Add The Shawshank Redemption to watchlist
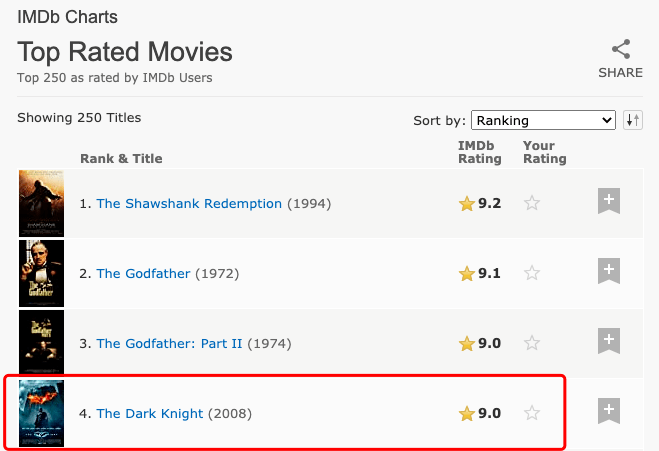The height and width of the screenshot is (451, 659). [x=609, y=200]
